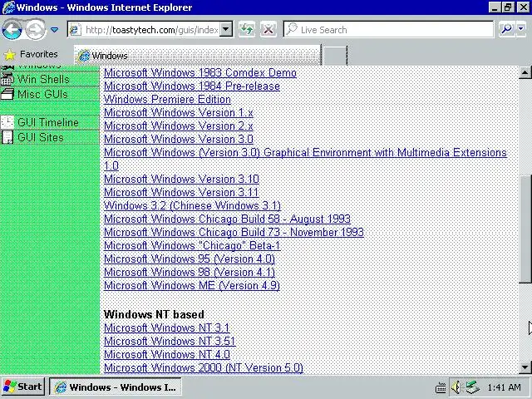Click the GUI Timeline clock icon
532x399 pixels.
coord(7,122)
